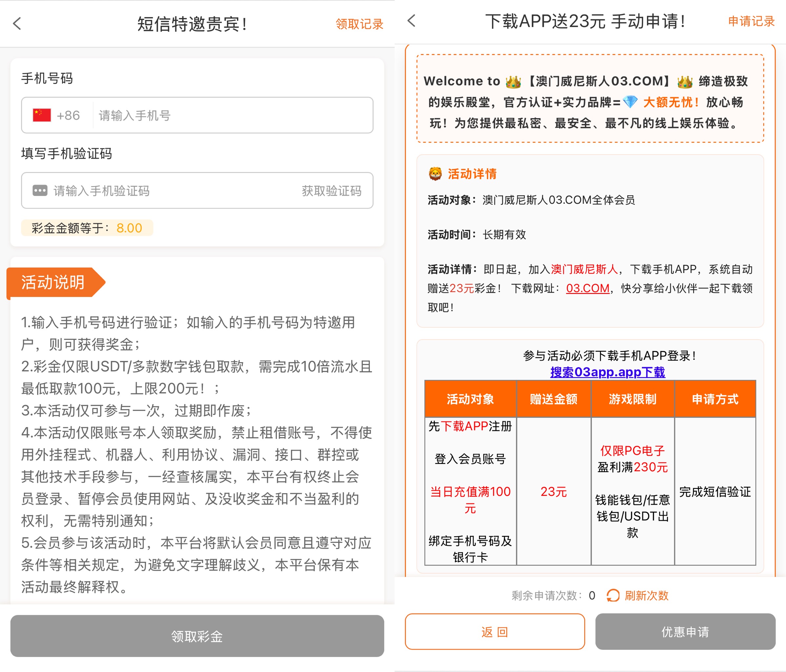
Task: Click the red 澳门威尼斯人 text in 活动详情
Action: (x=584, y=269)
